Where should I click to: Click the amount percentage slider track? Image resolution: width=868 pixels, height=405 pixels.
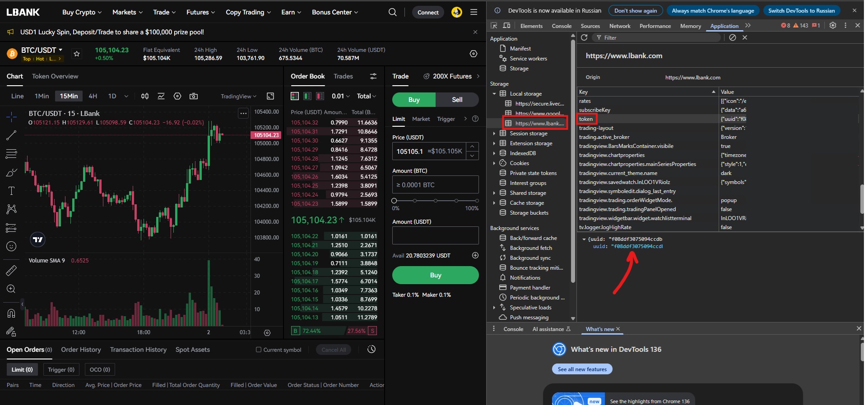pyautogui.click(x=436, y=200)
